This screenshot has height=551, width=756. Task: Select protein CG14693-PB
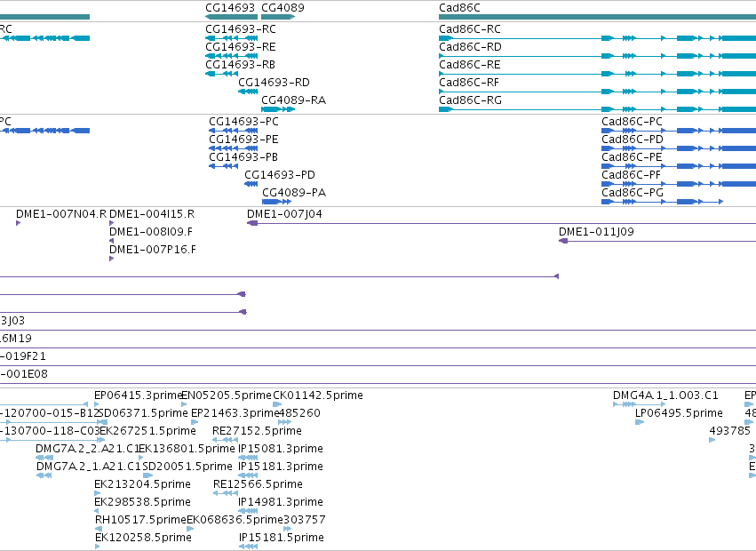point(243,157)
